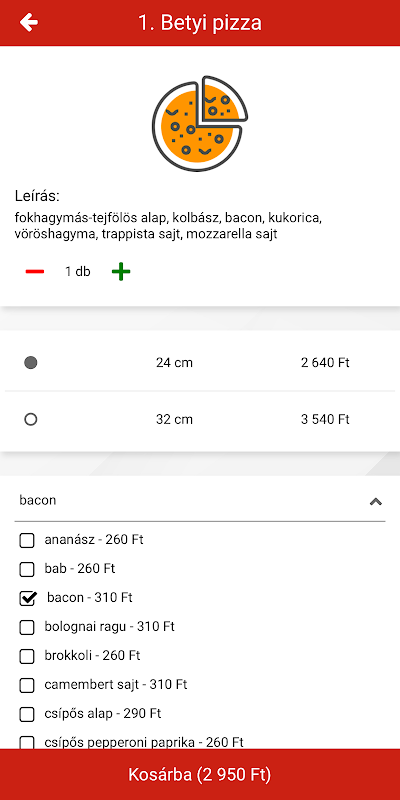
Task: Tap the 2 640 Ft price row
Action: (200, 363)
